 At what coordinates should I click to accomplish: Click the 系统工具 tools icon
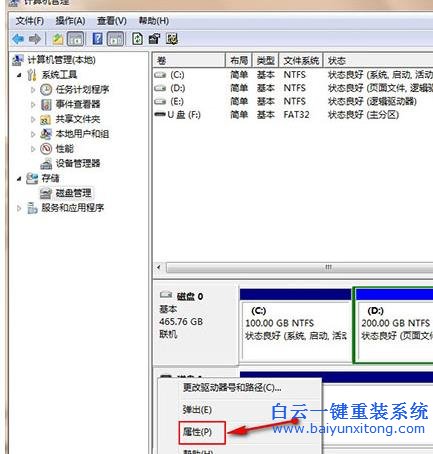(x=32, y=75)
